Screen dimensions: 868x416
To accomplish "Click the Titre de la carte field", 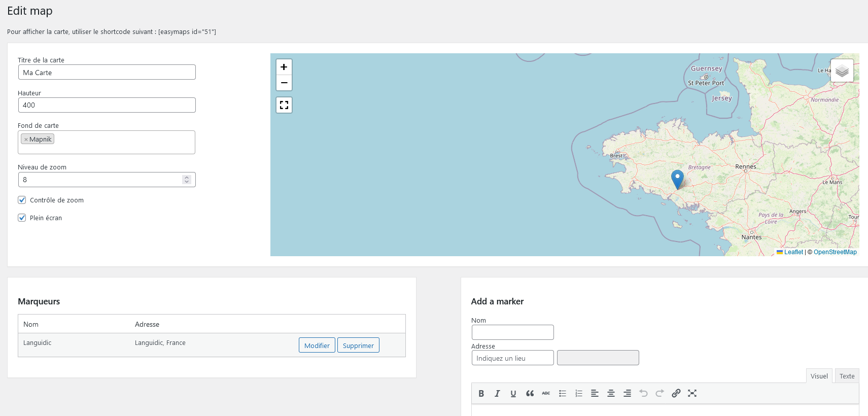I will 107,73.
